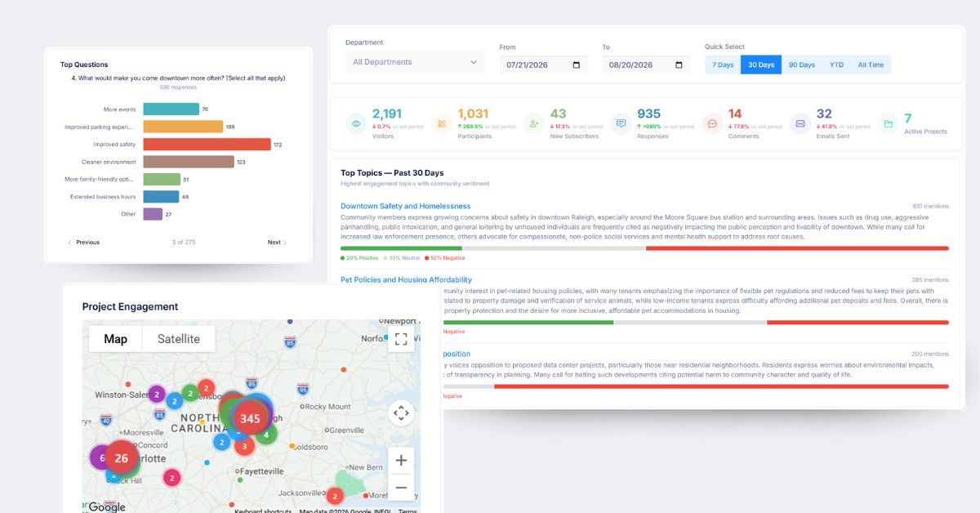The image size is (980, 513).
Task: Go to Next question
Action: click(278, 243)
